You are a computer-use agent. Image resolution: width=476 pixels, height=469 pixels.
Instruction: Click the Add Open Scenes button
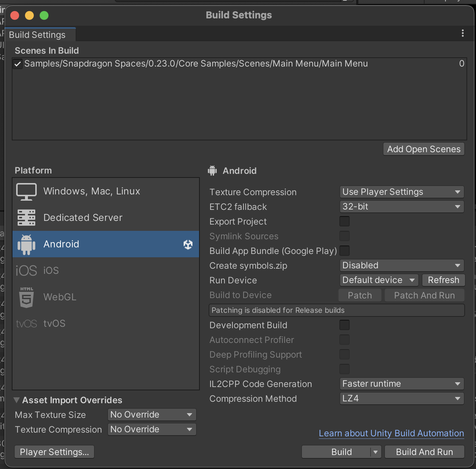click(x=424, y=149)
